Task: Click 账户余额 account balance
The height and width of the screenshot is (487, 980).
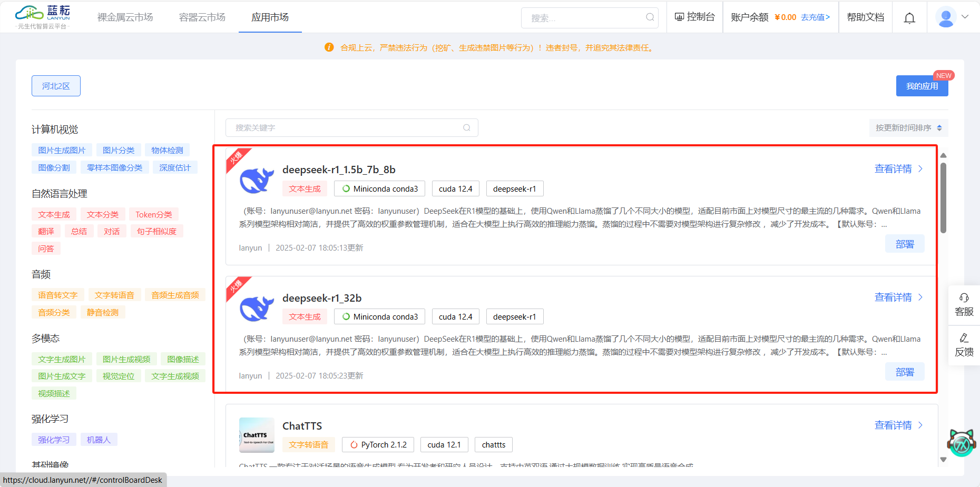Action: coord(750,17)
